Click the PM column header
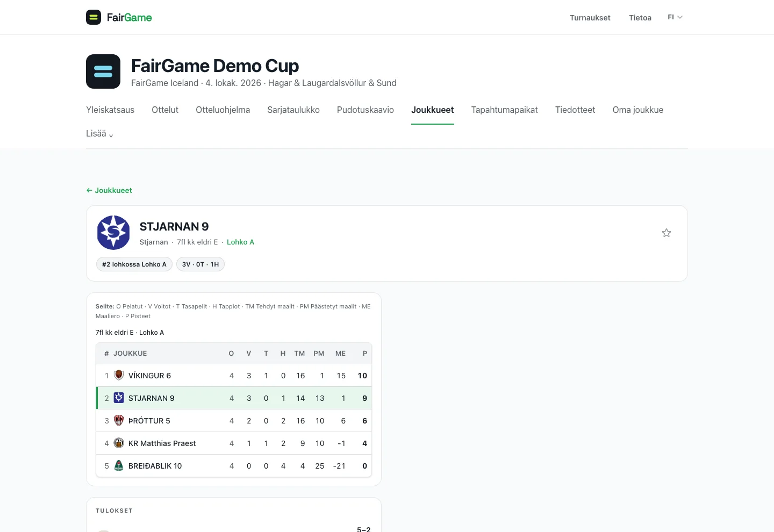774x532 pixels. (319, 354)
